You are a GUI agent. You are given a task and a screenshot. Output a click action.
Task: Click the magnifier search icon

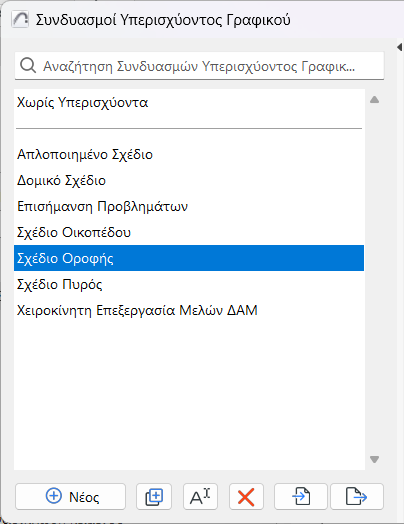28,66
